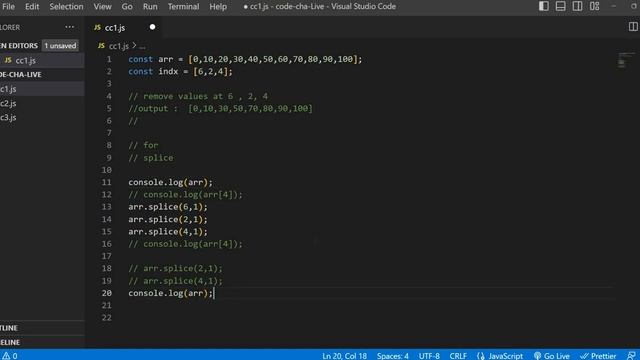Start Go Live server from status bar
640x360 pixels.
[x=552, y=356]
